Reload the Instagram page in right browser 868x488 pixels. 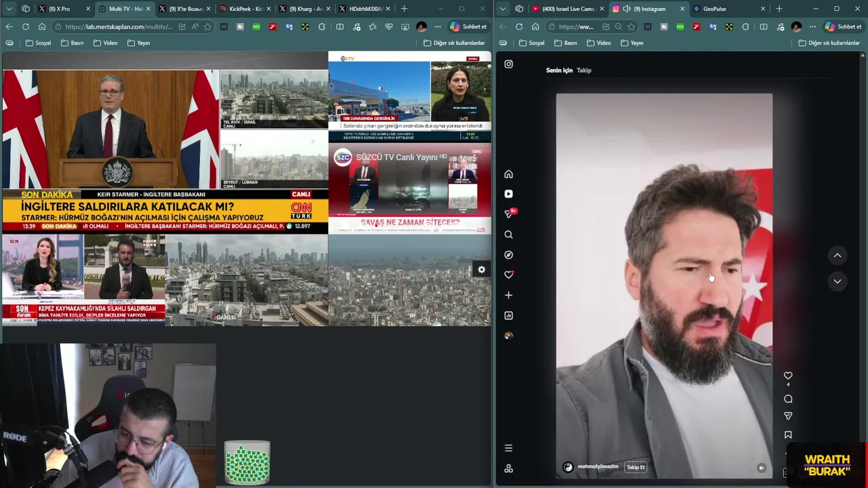(519, 26)
